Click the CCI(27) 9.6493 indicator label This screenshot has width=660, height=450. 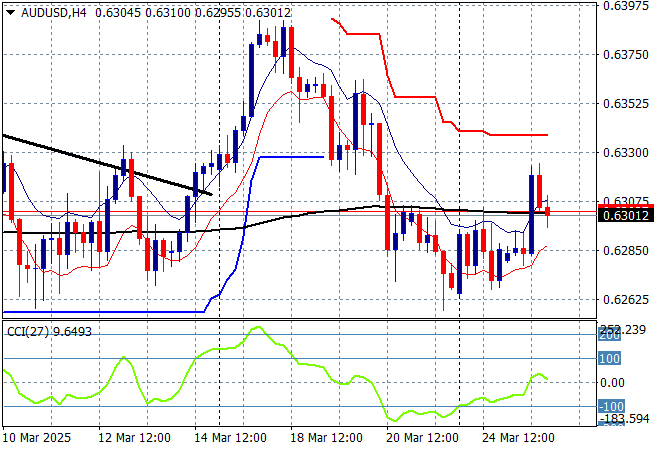tap(49, 332)
